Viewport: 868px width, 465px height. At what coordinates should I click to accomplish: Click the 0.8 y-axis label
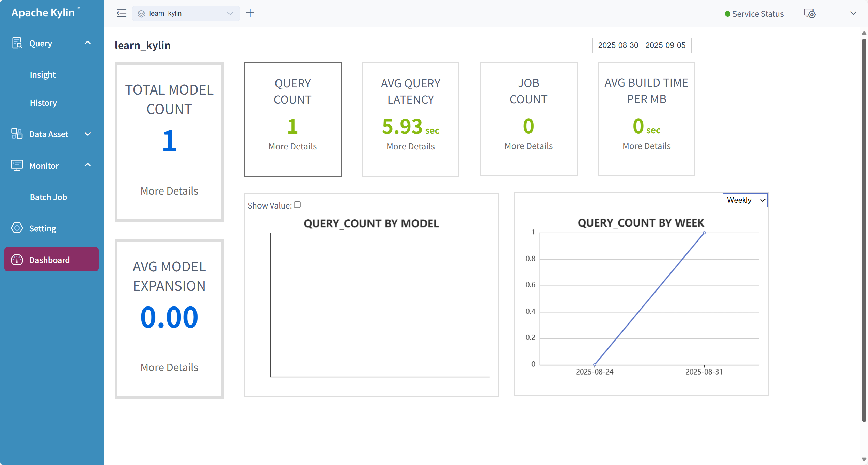pos(530,259)
